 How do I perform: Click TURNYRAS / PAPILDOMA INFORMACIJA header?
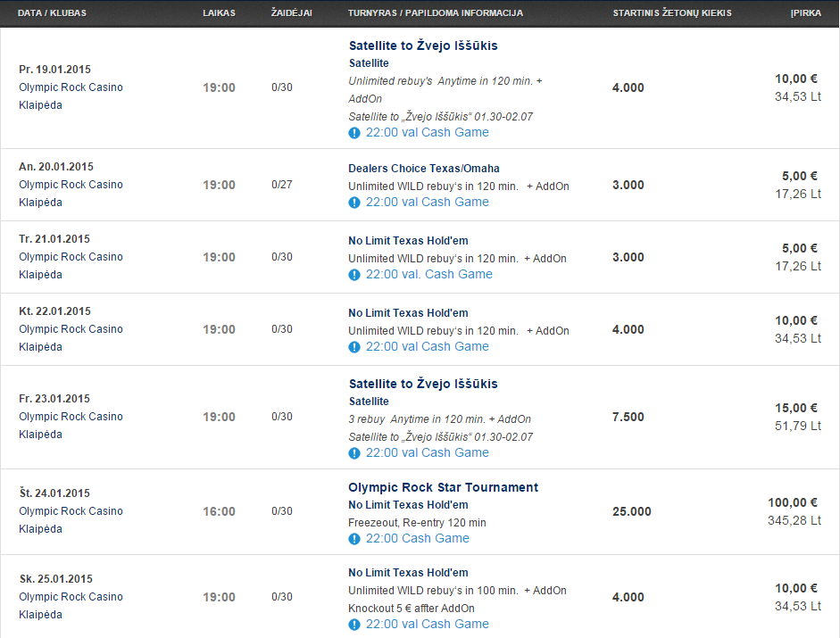436,12
